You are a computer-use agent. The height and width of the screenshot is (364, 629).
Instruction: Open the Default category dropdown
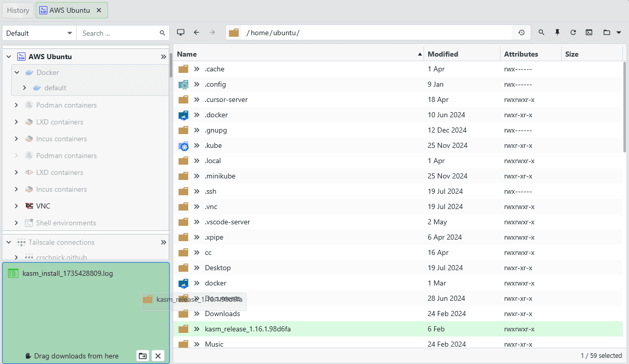coord(39,33)
